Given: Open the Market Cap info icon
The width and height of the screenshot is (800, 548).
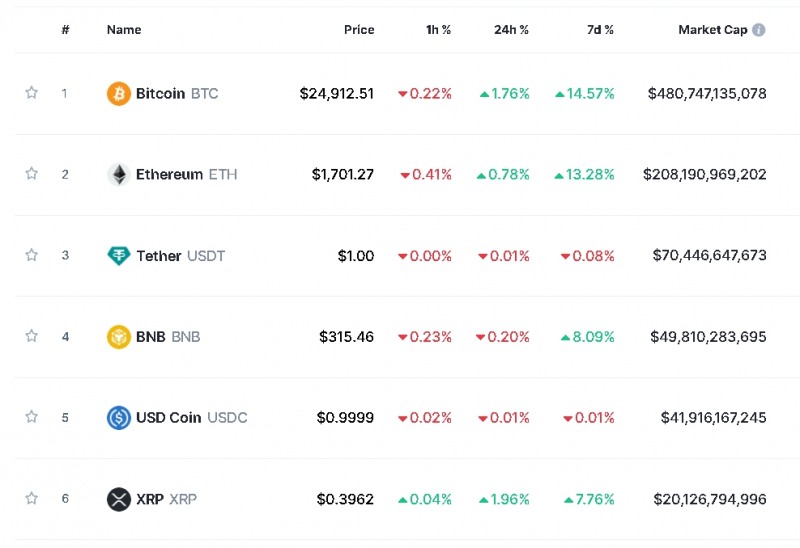Looking at the screenshot, I should click(x=759, y=30).
